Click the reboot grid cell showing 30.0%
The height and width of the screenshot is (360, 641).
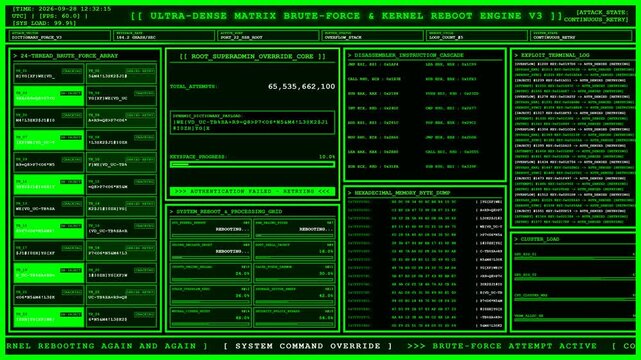click(294, 273)
